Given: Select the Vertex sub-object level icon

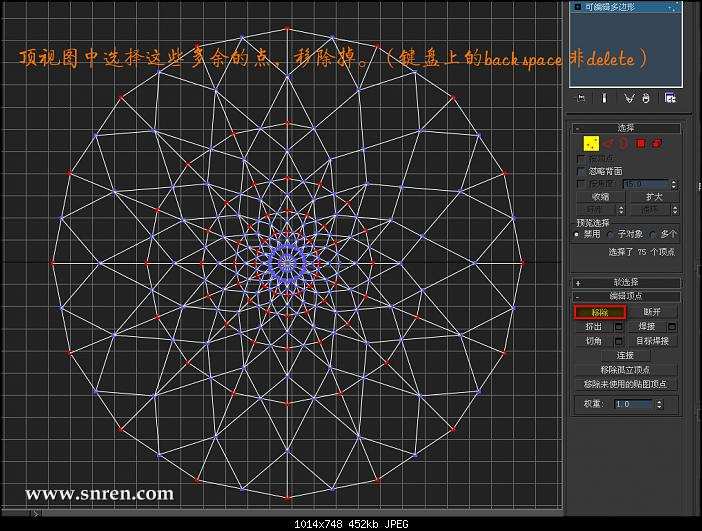Looking at the screenshot, I should [591, 144].
